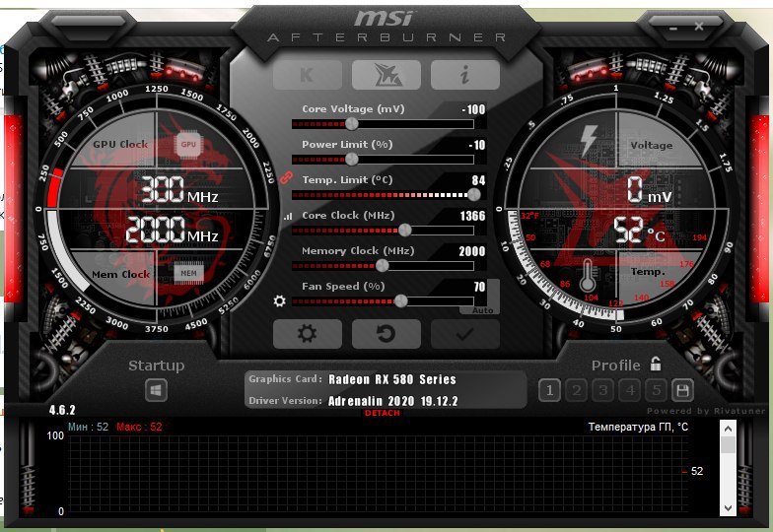The height and width of the screenshot is (532, 773).
Task: Click the Макс : 52 graph label
Action: coord(139,427)
